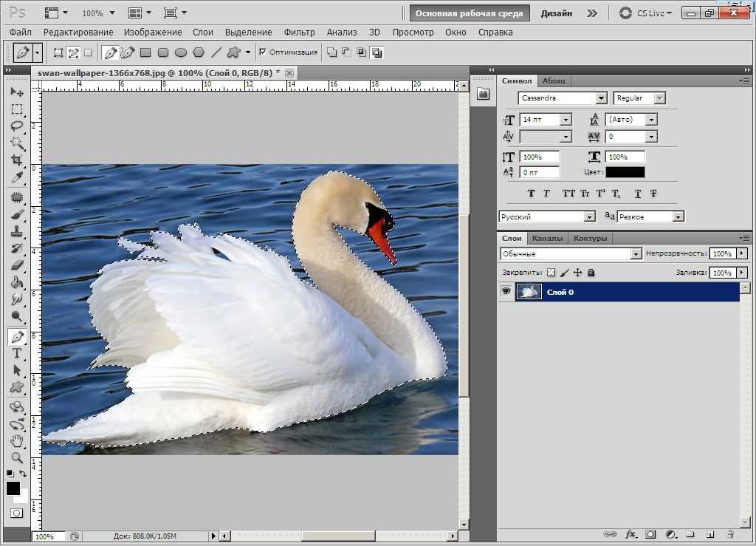Open the leading (Авто) dropdown
This screenshot has width=756, height=546.
tap(651, 120)
